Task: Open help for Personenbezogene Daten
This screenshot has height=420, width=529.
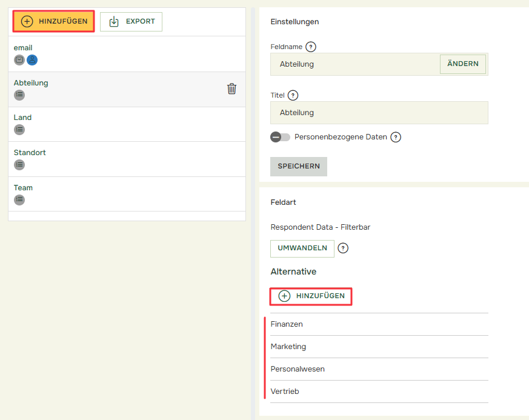Action: [x=396, y=137]
